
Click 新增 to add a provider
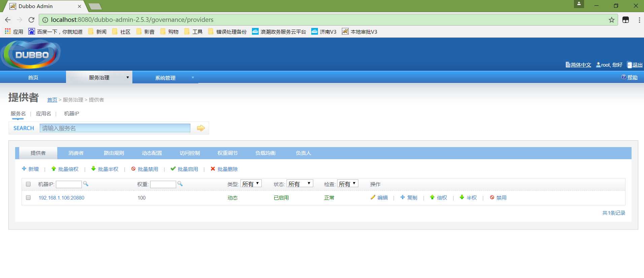click(x=30, y=169)
